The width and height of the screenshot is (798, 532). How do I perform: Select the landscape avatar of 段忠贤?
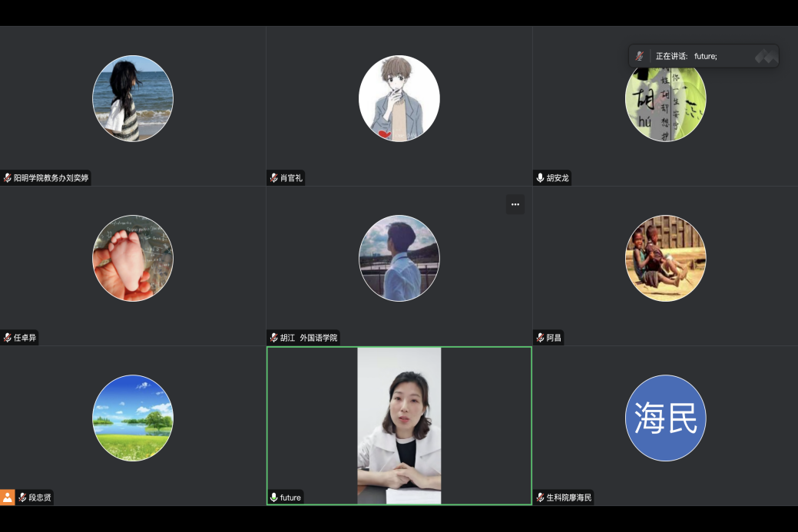pos(133,418)
